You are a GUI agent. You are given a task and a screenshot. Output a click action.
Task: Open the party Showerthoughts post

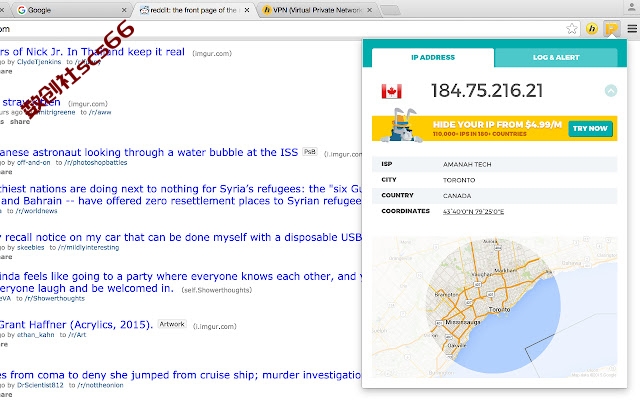click(181, 282)
